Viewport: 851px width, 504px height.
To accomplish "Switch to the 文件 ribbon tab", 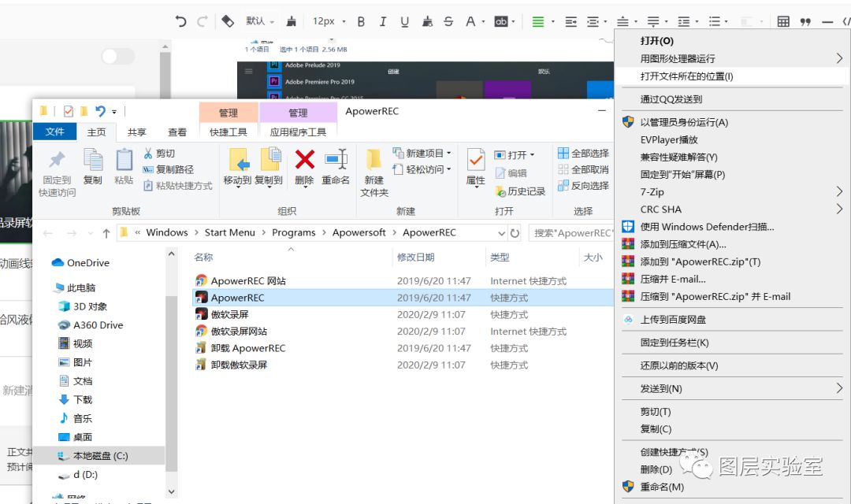I will pos(54,132).
